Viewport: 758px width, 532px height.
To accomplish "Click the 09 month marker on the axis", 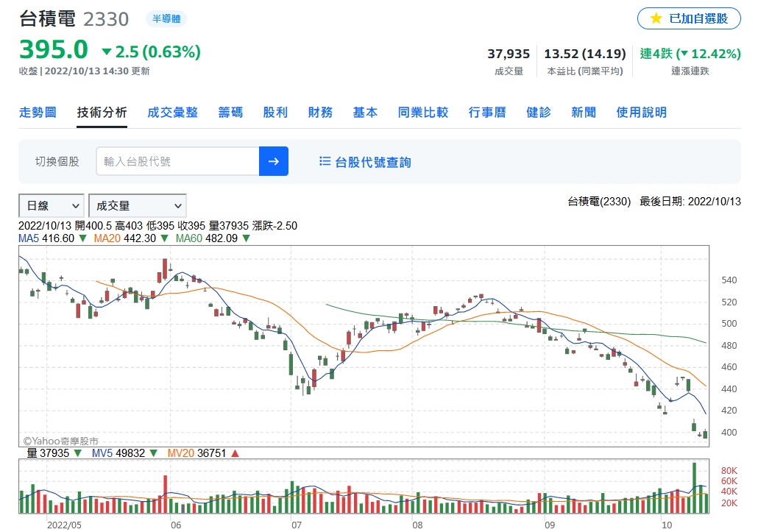I will 550,525.
